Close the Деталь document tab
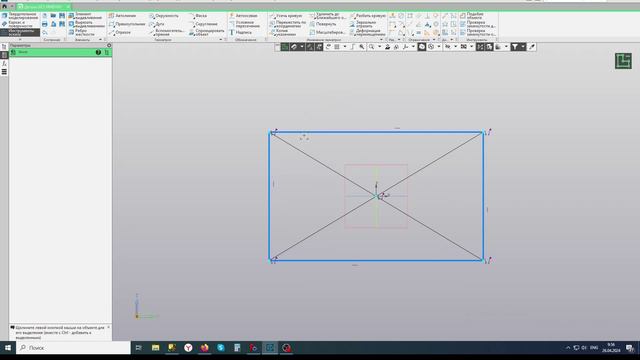 68,7
